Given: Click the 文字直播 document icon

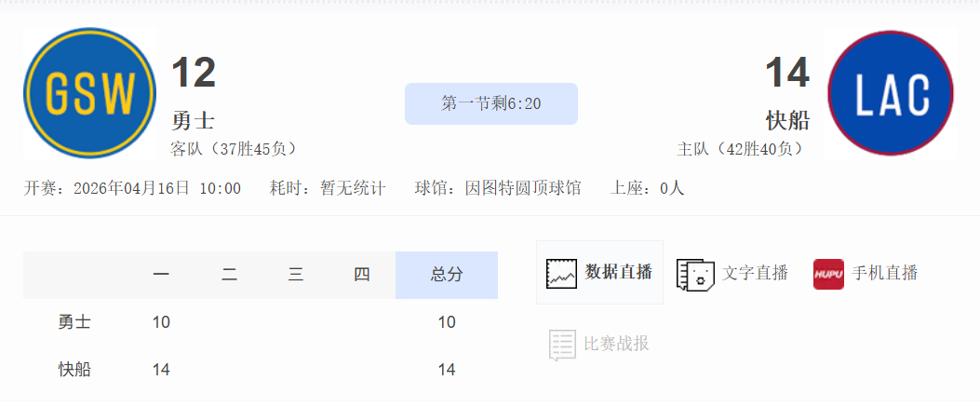Looking at the screenshot, I should [x=695, y=275].
